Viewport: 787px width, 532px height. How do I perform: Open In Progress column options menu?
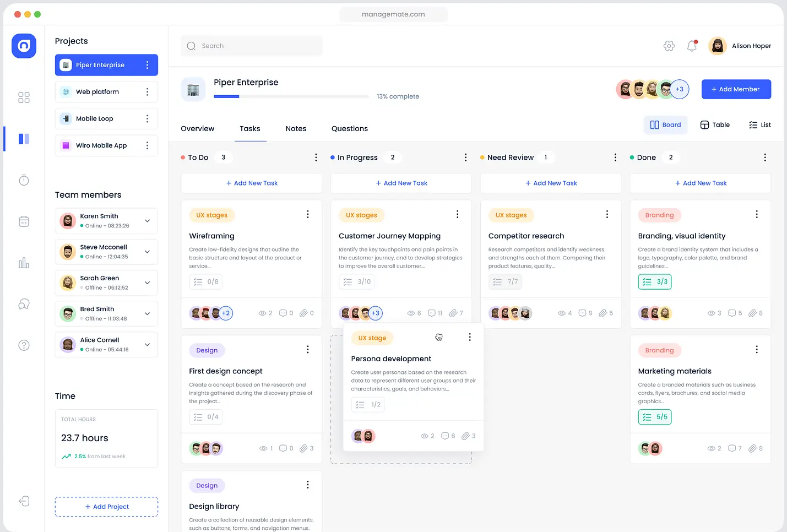click(x=466, y=158)
